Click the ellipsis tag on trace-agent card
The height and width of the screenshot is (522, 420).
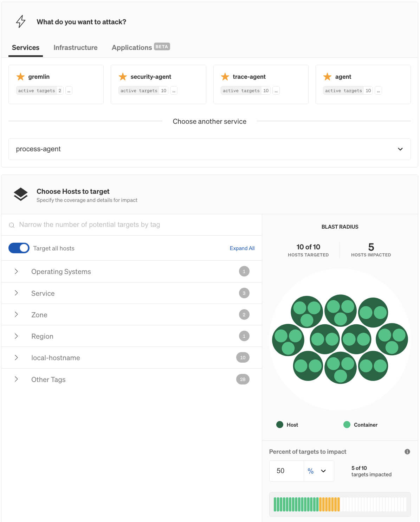(x=276, y=91)
